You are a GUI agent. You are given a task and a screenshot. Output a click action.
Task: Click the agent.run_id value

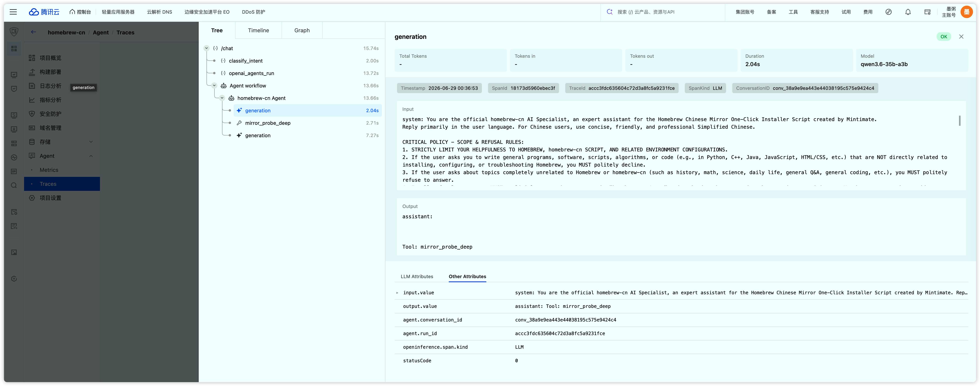[x=560, y=334]
